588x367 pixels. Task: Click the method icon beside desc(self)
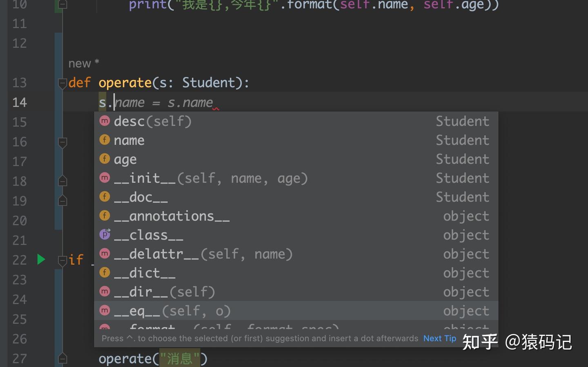point(105,120)
